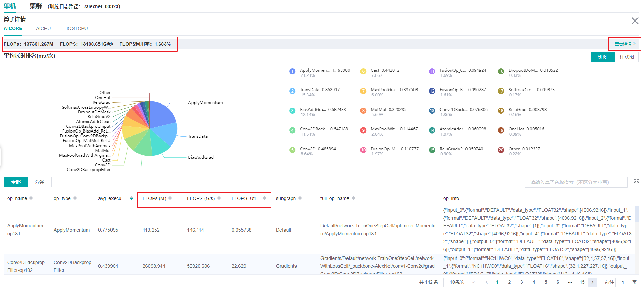Screen dimensions: 644x292
Task: Click ApplyMomentum legend color dot
Action: click(x=292, y=71)
